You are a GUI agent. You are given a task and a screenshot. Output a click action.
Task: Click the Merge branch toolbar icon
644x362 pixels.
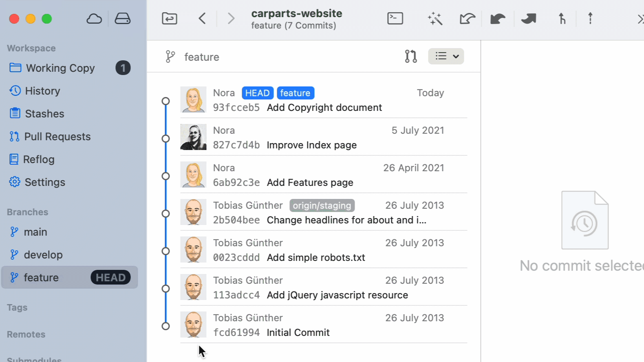(x=562, y=19)
